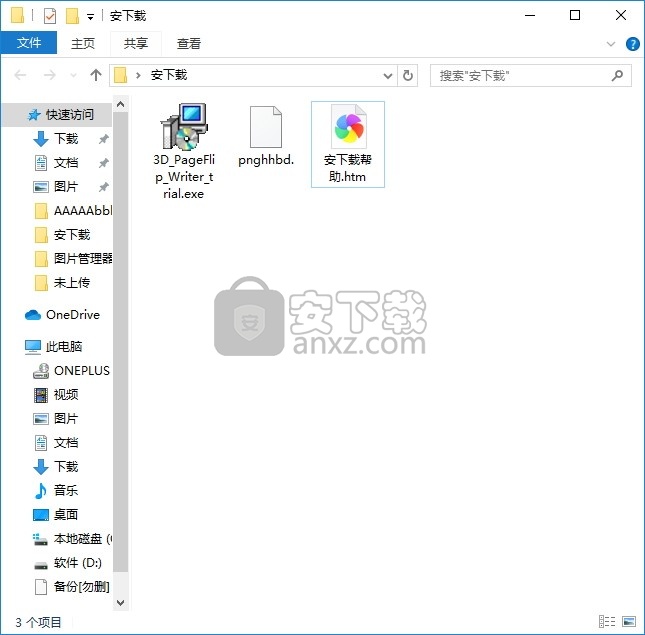Open pinned 下载 under Quick Access

coord(66,139)
